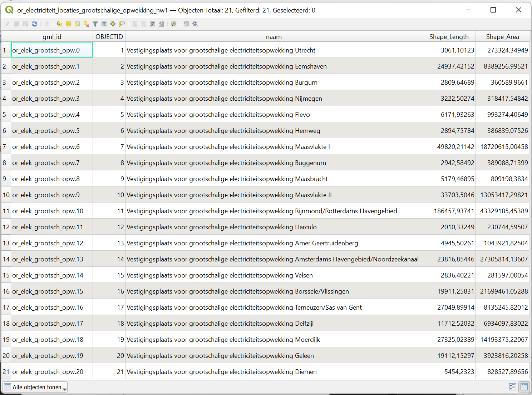The width and height of the screenshot is (532, 395).
Task: Click the naam cell ending in Burgum
Action: coord(274,82)
